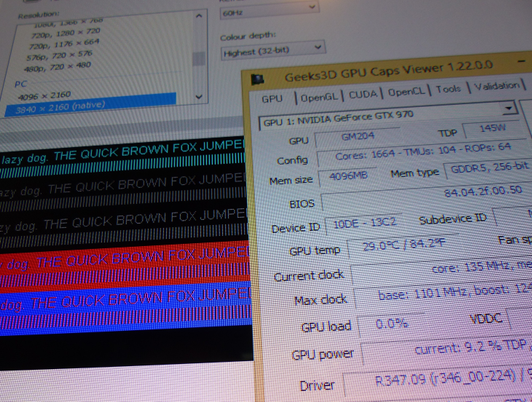Viewport: 532px width, 402px height.
Task: Click the Device ID 10DE - 13C2 field
Action: (x=364, y=224)
